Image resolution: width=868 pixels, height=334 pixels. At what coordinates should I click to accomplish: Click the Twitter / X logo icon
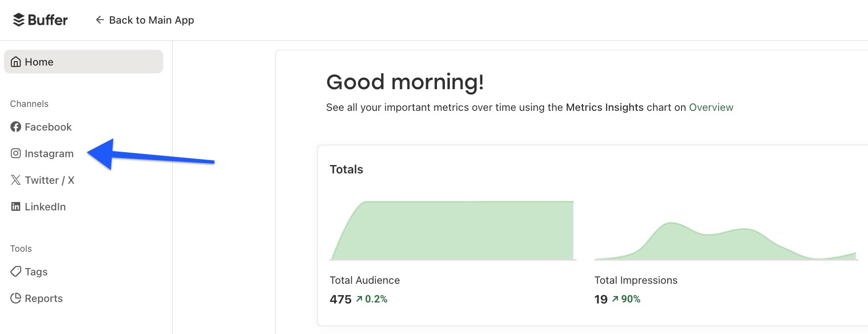[x=16, y=180]
